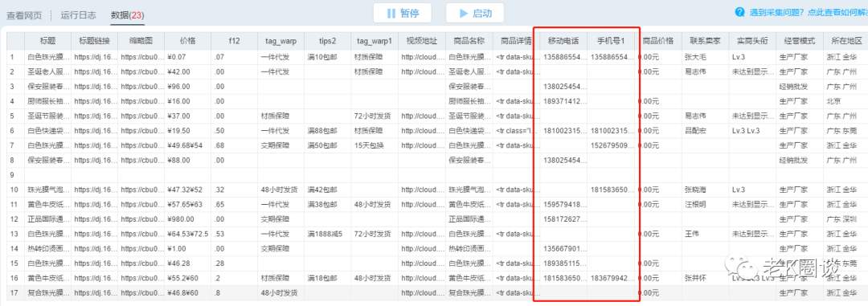The width and height of the screenshot is (868, 306).
Task: Click the 商品价格 column header
Action: [x=658, y=40]
